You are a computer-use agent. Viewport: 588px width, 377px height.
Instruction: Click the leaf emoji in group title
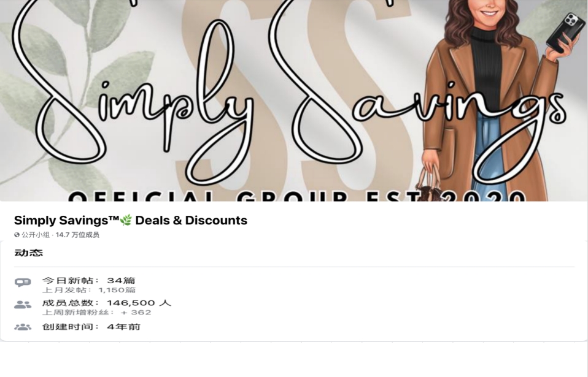(126, 220)
